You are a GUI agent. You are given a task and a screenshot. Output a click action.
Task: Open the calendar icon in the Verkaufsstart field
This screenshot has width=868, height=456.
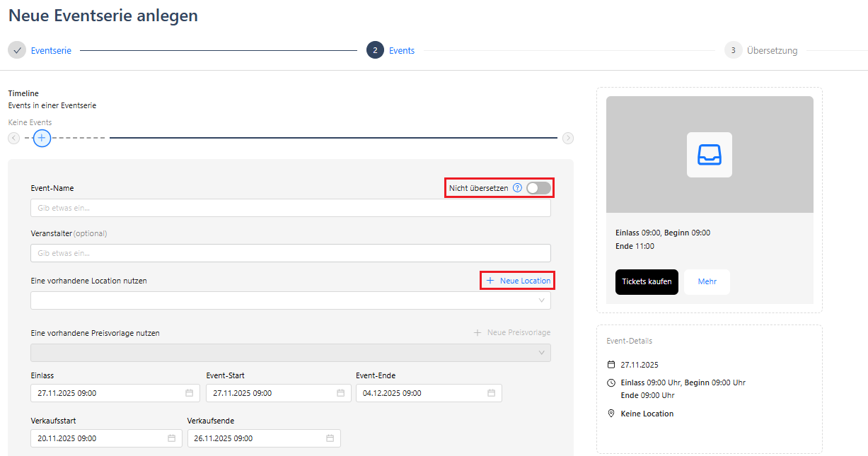click(x=171, y=438)
